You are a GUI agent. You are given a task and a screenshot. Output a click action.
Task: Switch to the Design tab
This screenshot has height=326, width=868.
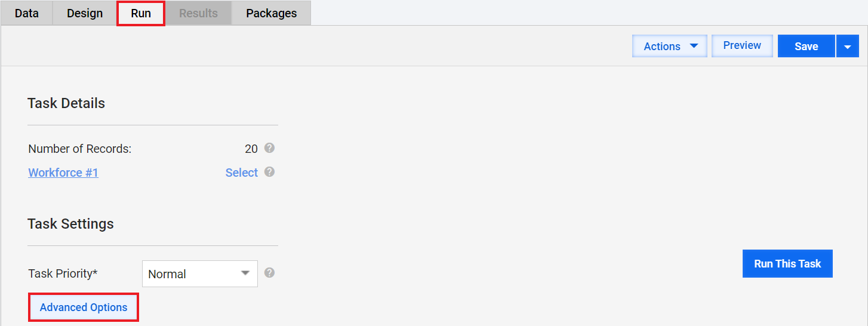click(x=85, y=13)
